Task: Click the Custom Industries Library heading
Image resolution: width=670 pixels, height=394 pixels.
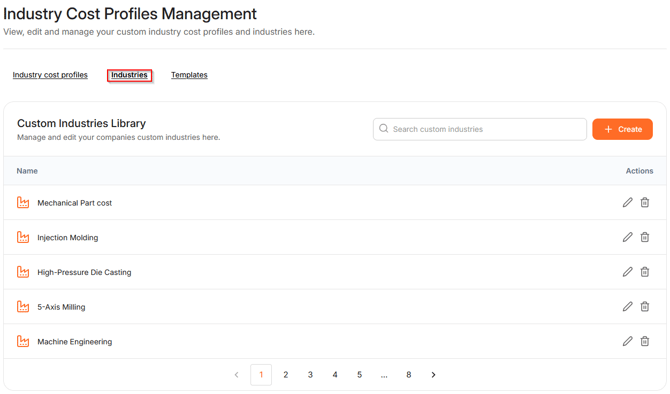Action: pyautogui.click(x=81, y=123)
